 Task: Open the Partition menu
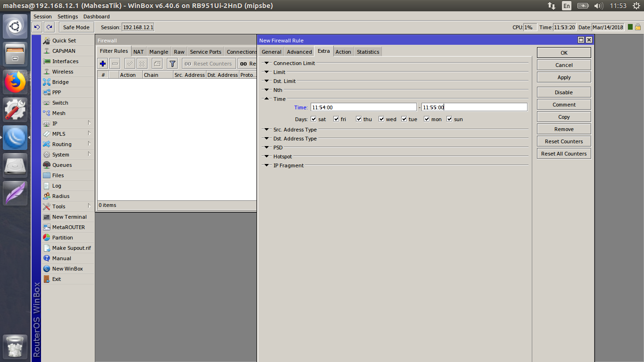[62, 238]
